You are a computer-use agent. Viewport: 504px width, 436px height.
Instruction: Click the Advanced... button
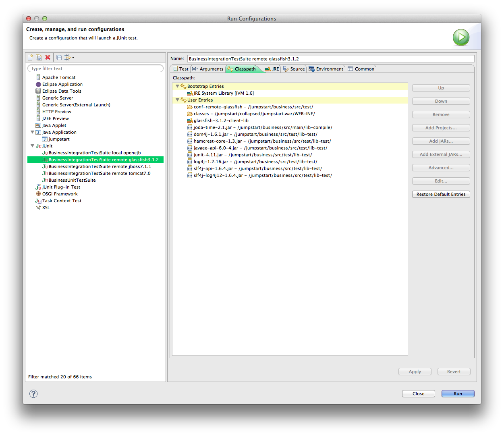441,168
